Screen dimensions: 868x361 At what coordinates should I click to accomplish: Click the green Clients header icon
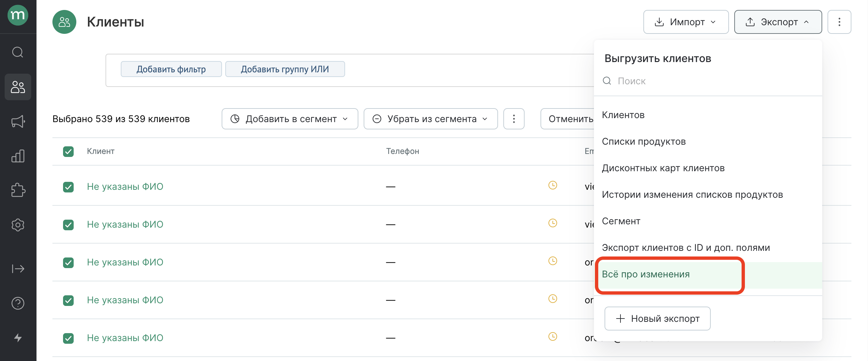pos(64,22)
